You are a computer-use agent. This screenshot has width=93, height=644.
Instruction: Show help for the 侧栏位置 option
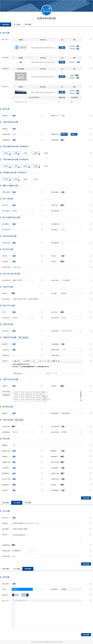90,595
